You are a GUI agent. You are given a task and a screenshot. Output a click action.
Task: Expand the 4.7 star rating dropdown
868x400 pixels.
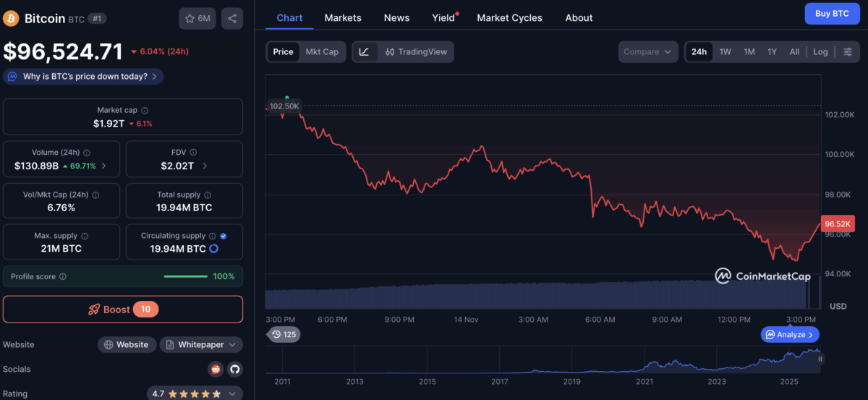pyautogui.click(x=195, y=394)
